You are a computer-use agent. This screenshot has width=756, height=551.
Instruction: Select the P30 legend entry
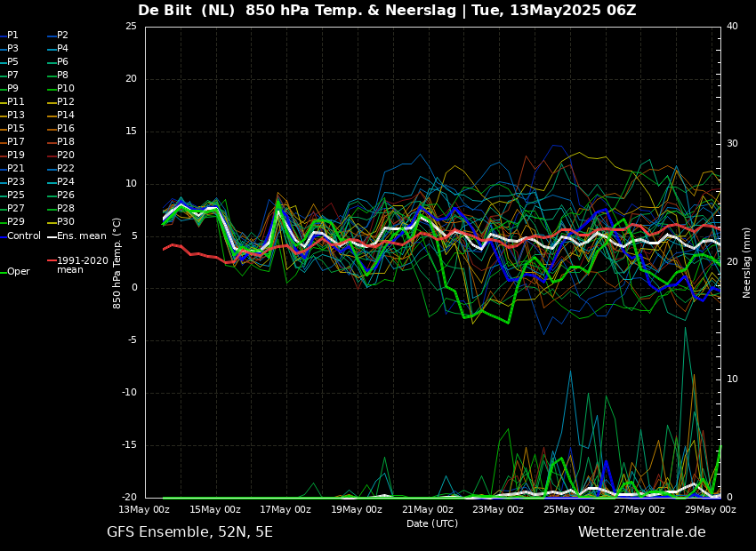66,222
